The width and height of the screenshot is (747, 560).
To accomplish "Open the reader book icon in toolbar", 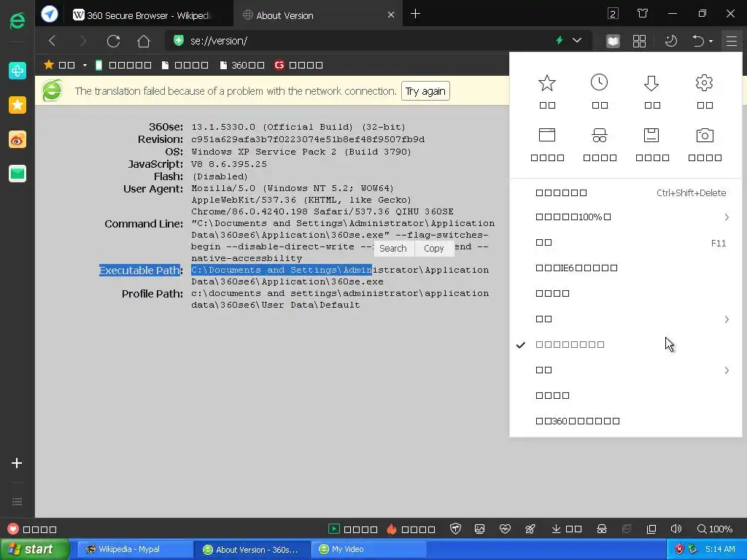I will [x=613, y=41].
